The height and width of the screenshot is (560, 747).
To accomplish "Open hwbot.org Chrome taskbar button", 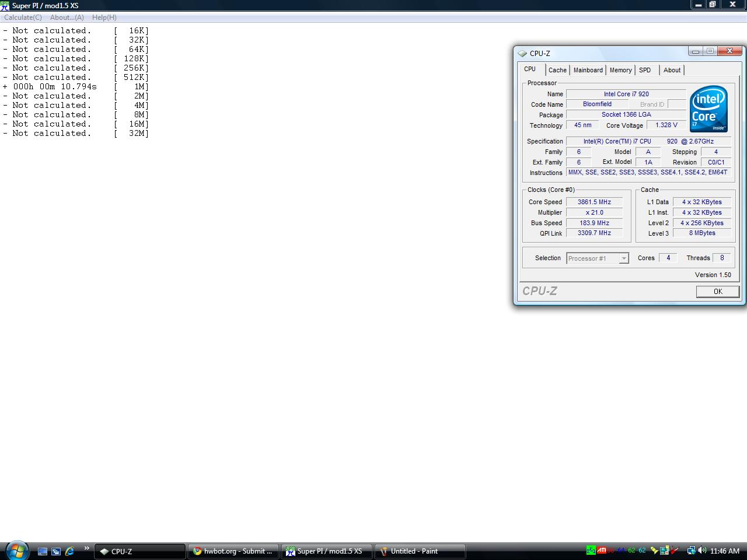I will (233, 551).
